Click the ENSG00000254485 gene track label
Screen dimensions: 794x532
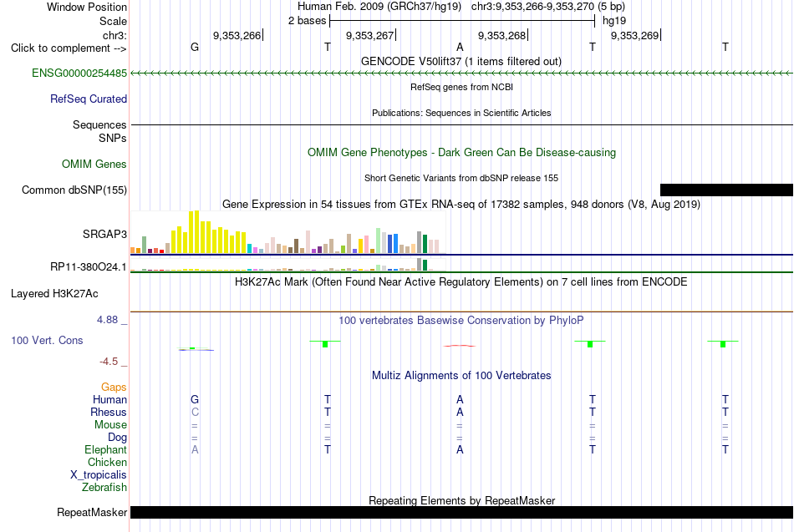pos(79,73)
